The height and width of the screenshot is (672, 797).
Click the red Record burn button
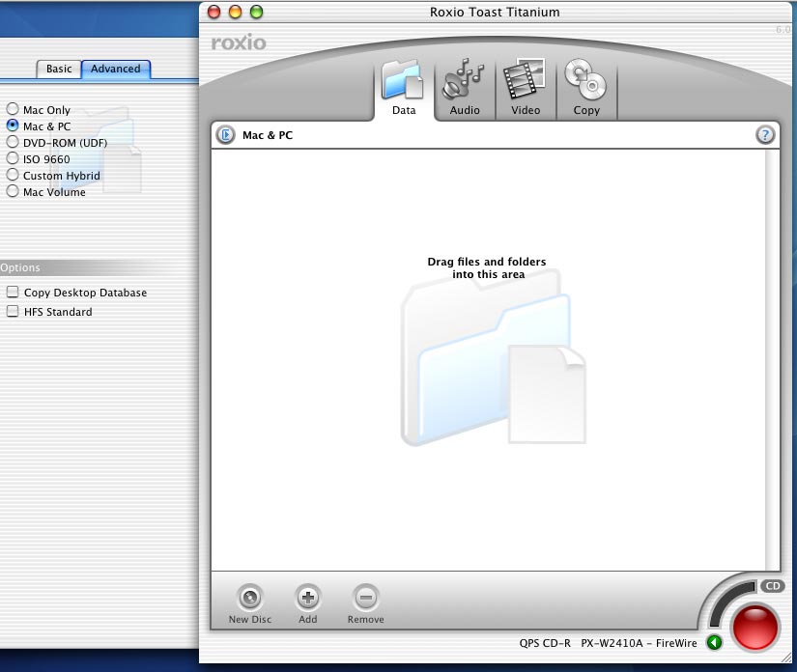pos(754,627)
